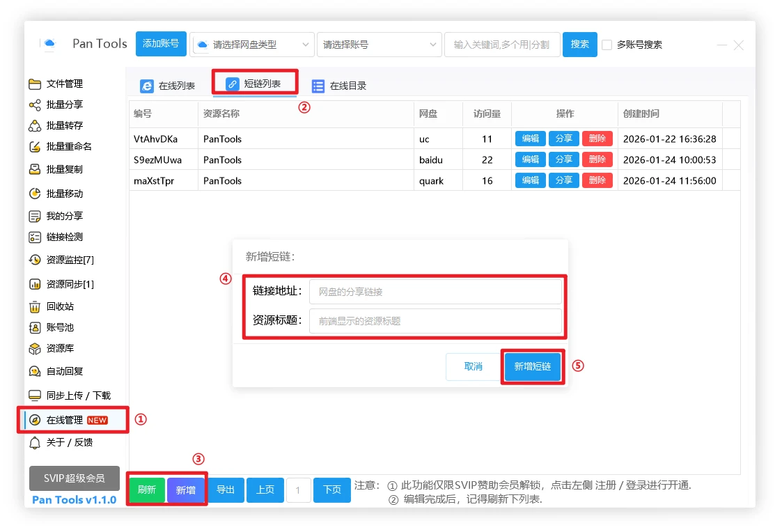This screenshot has width=782, height=532.
Task: Click the 关于 / 反馈 bell icon
Action: (x=35, y=443)
